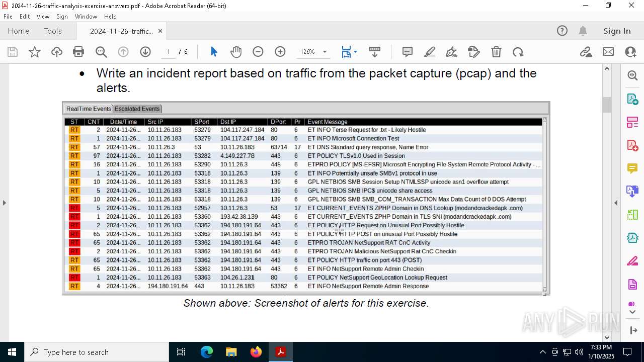Zoom out with the minus circle icon
Image resolution: width=644 pixels, height=362 pixels.
pyautogui.click(x=258, y=52)
